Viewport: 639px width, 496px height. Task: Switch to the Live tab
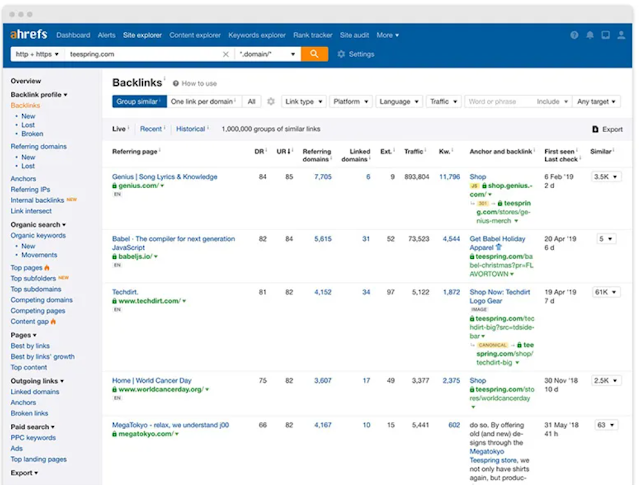tap(119, 129)
